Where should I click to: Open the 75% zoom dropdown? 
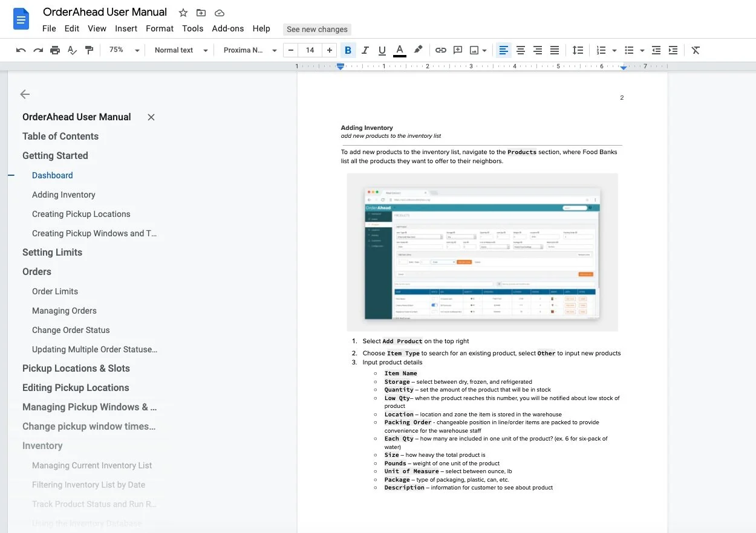coord(123,50)
